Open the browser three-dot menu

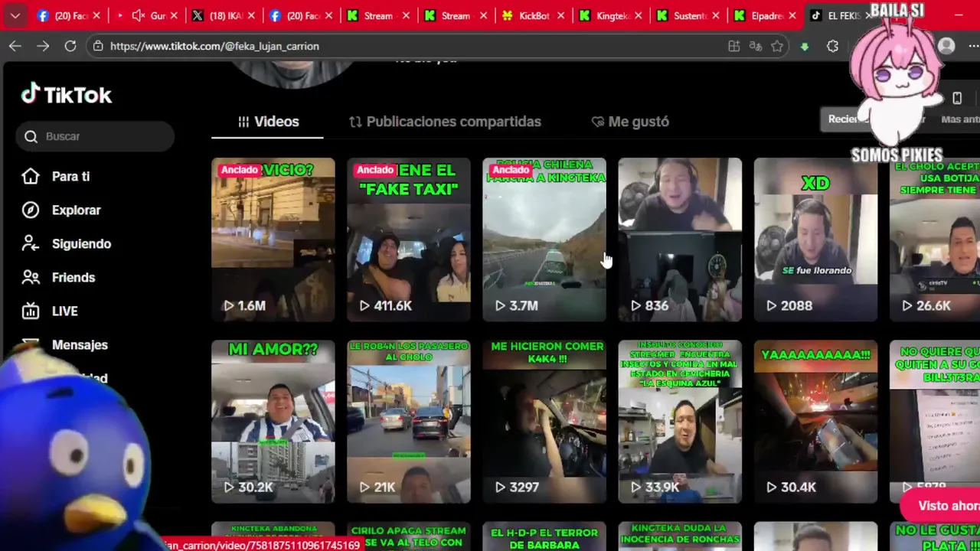click(x=973, y=46)
